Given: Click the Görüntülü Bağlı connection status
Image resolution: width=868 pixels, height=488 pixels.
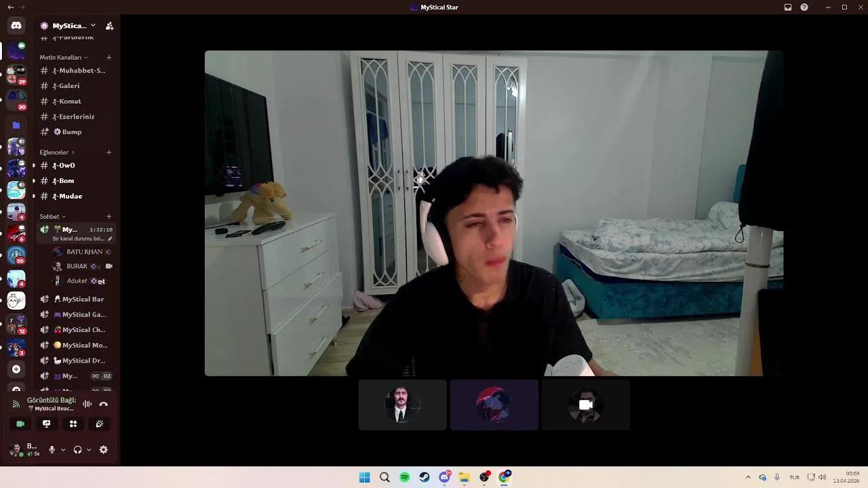Looking at the screenshot, I should pos(52,401).
